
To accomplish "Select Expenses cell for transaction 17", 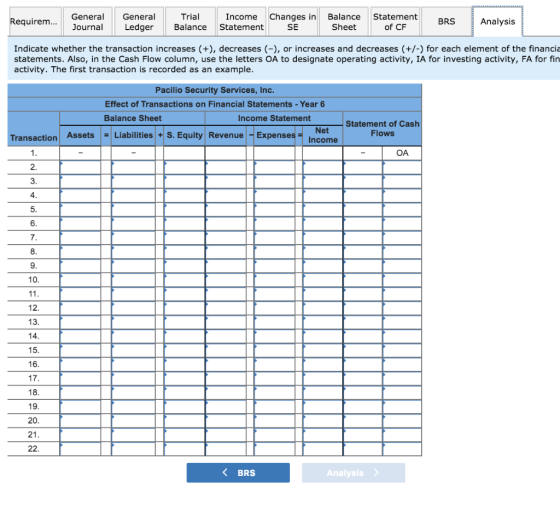I will tap(275, 378).
